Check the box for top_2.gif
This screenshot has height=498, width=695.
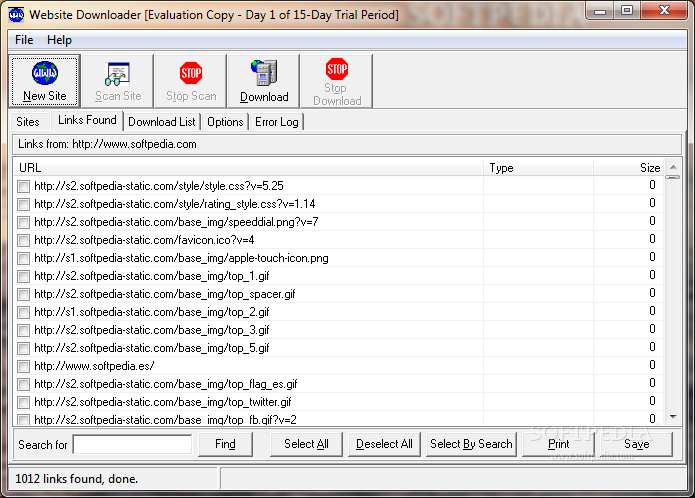click(23, 312)
